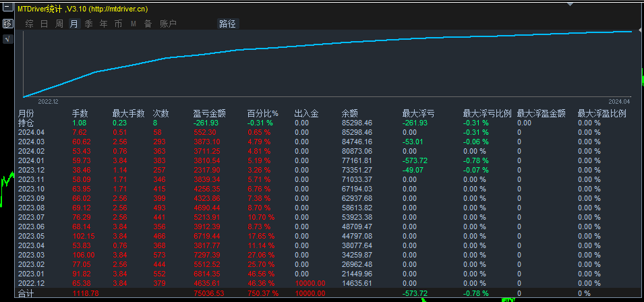Open the 备 notes tab
The width and height of the screenshot is (644, 302).
148,24
